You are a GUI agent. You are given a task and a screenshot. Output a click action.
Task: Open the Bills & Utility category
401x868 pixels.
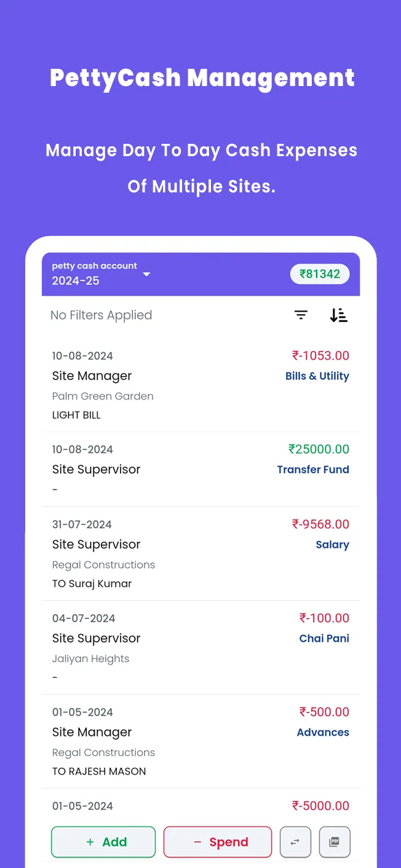click(x=317, y=376)
